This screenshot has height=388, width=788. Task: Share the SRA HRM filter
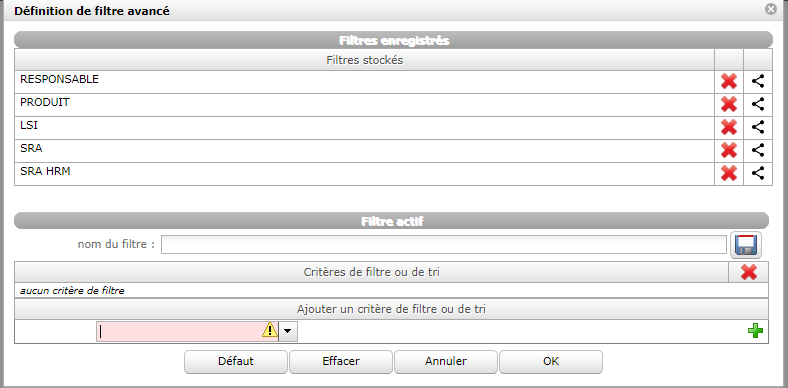point(758,174)
